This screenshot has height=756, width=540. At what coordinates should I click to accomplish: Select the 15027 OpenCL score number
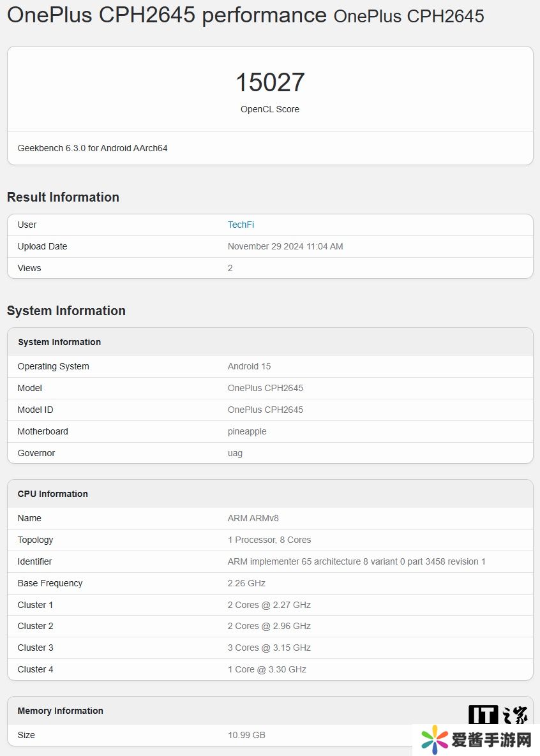[270, 82]
